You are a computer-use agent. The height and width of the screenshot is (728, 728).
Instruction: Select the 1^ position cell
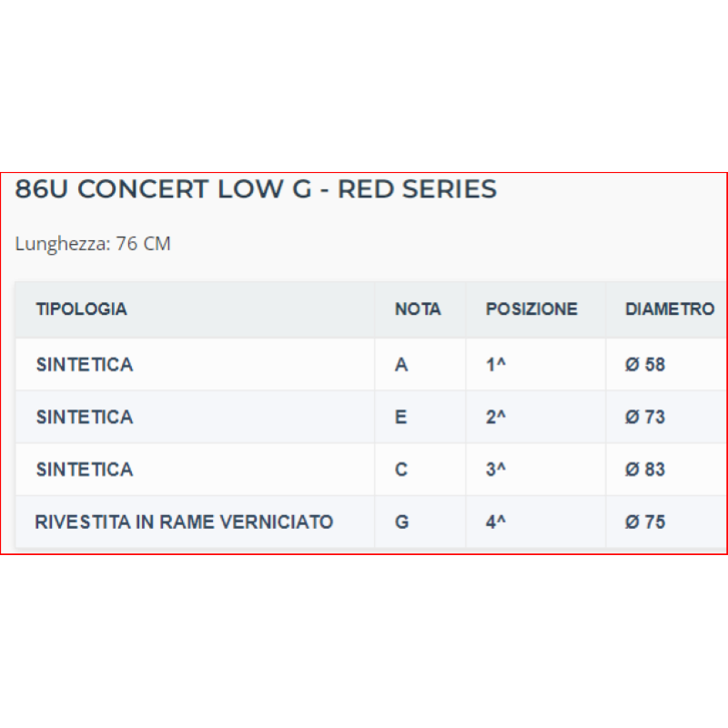click(496, 365)
